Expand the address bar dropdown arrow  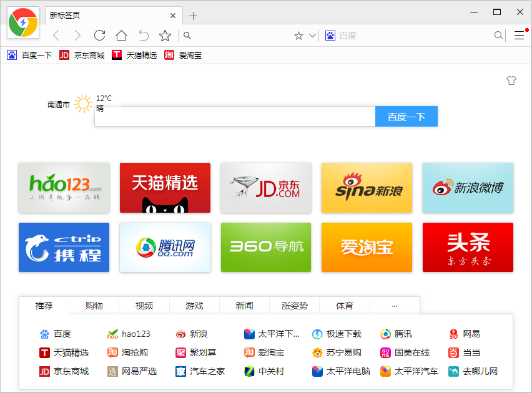click(x=313, y=36)
